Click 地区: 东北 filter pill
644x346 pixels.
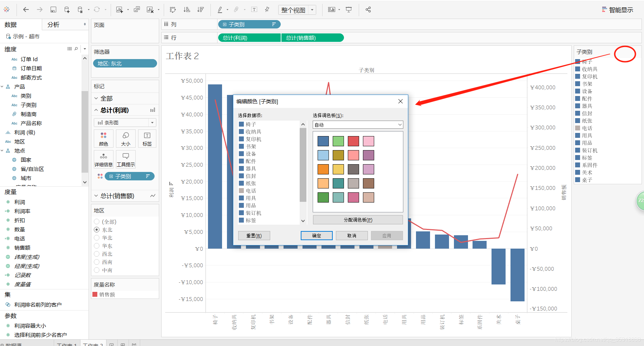coord(125,63)
